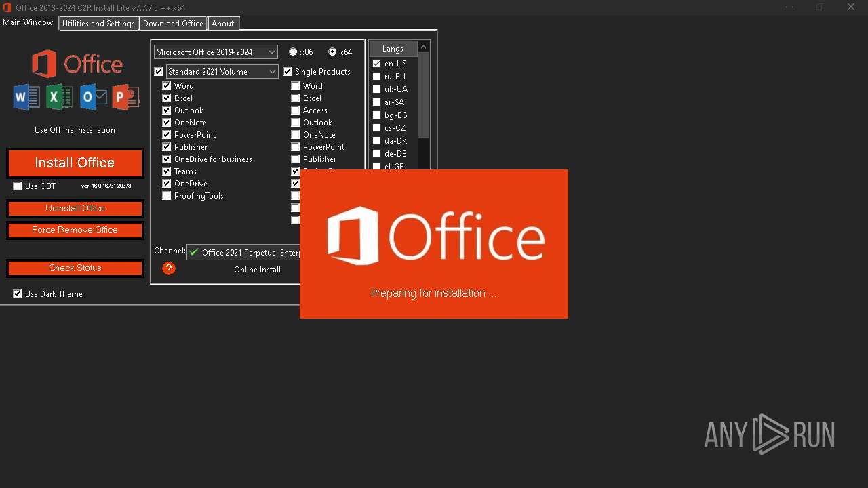Click the Langs column header
868x488 pixels.
[393, 49]
